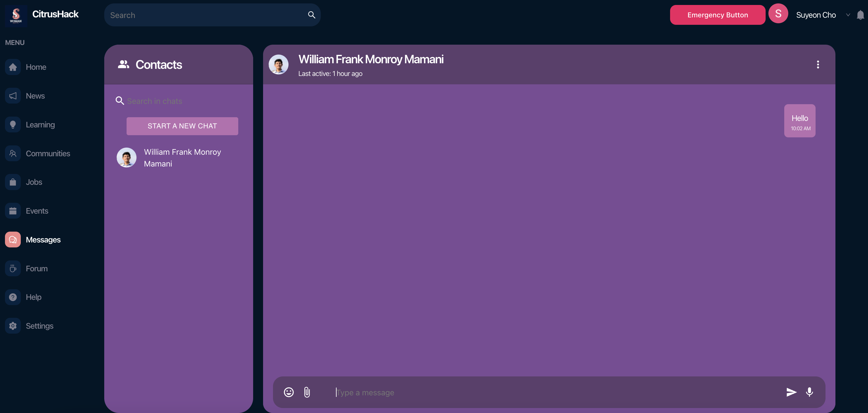
Task: Navigate to the Forum section
Action: pos(36,269)
